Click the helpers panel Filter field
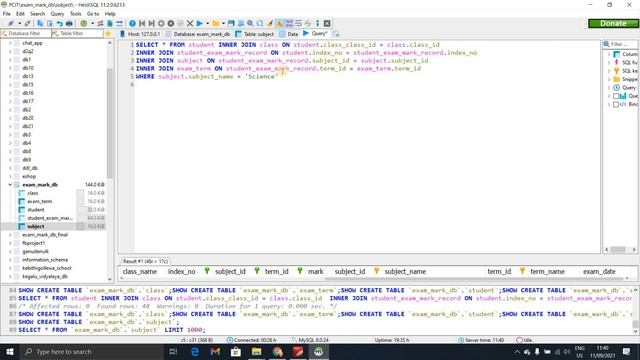The height and width of the screenshot is (360, 640). click(x=620, y=44)
